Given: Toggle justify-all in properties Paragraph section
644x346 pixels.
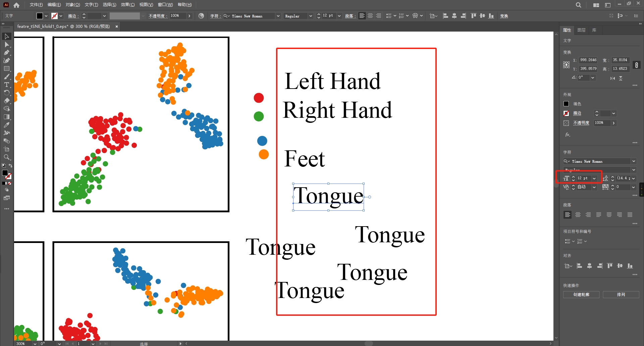Looking at the screenshot, I should pyautogui.click(x=630, y=215).
